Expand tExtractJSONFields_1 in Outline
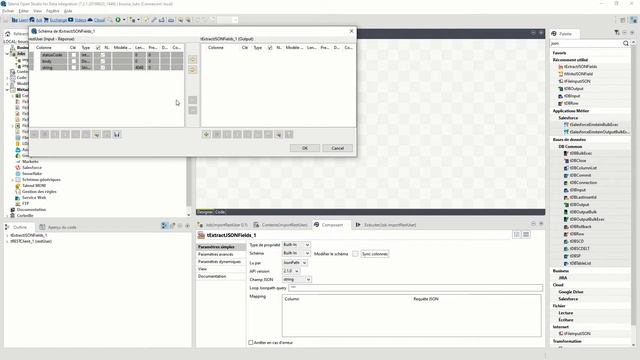Image resolution: width=640 pixels, height=360 pixels. pyautogui.click(x=7, y=236)
